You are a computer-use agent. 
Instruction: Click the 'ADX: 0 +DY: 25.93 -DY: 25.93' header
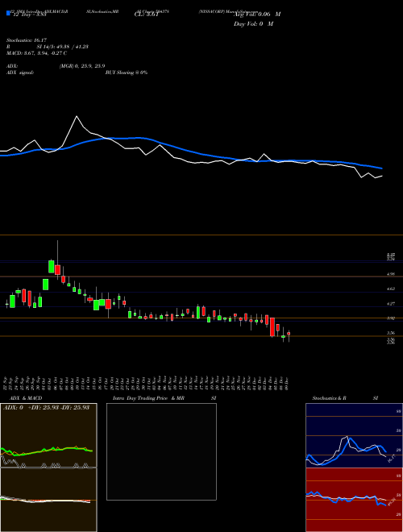[x=46, y=407]
